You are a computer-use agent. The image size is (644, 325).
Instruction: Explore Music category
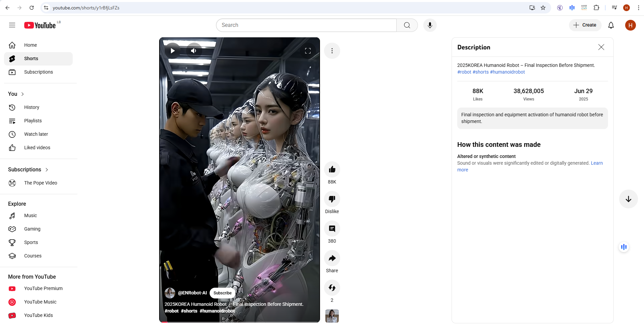point(38,215)
